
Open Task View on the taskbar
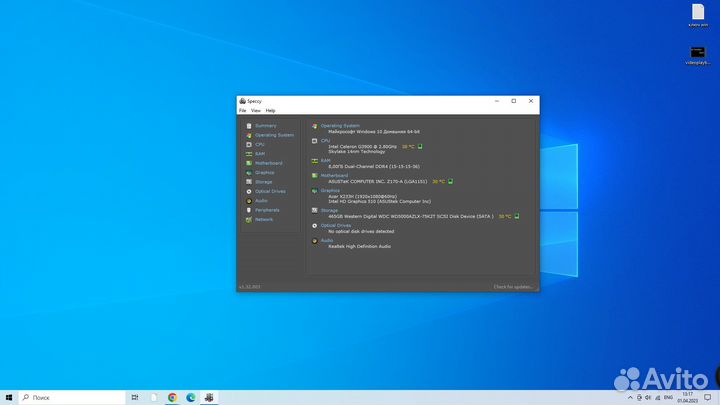pos(135,398)
